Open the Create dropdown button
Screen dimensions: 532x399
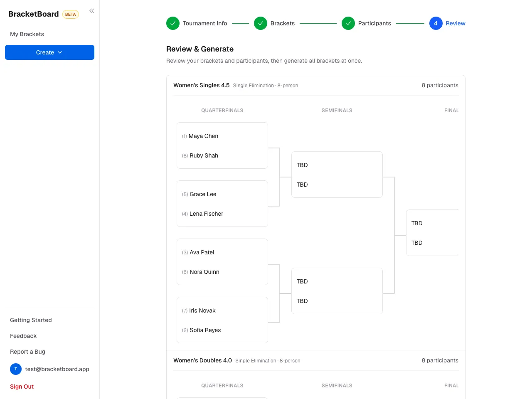pos(49,52)
